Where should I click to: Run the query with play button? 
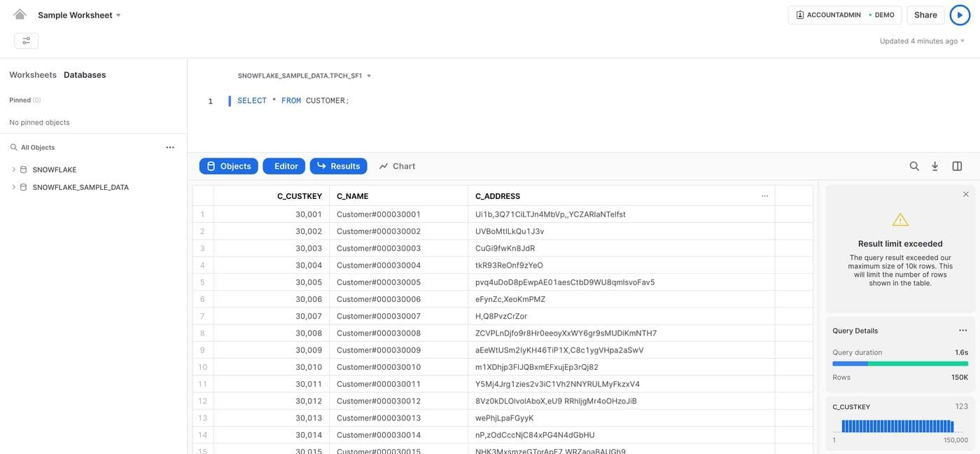click(960, 15)
